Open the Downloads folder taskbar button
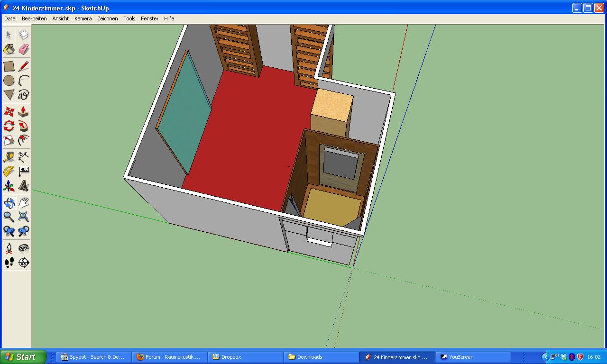The height and width of the screenshot is (364, 607). 321,357
